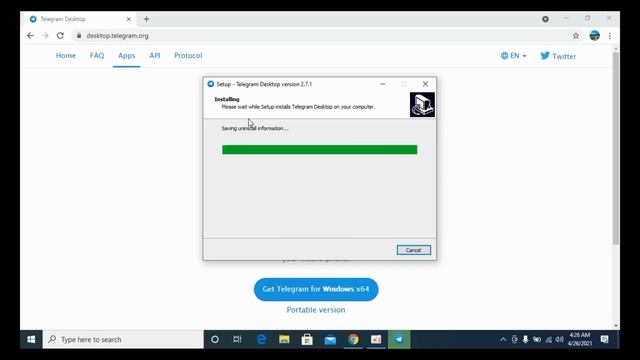Open a new browser tab
This screenshot has height=360, width=640.
[147, 19]
